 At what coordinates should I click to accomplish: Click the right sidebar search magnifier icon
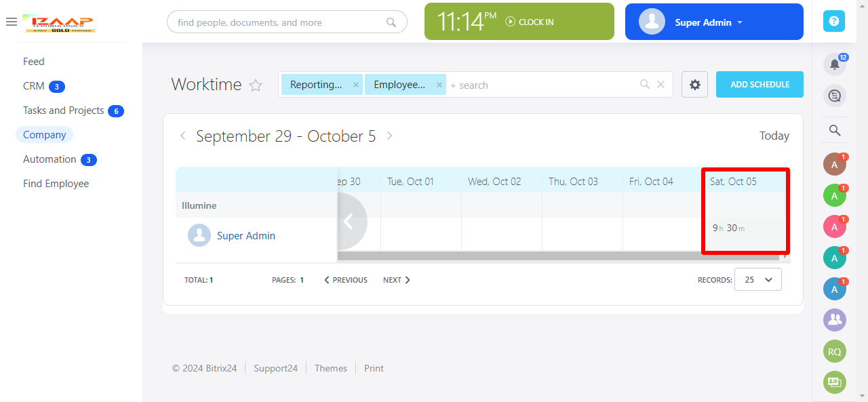[x=835, y=130]
